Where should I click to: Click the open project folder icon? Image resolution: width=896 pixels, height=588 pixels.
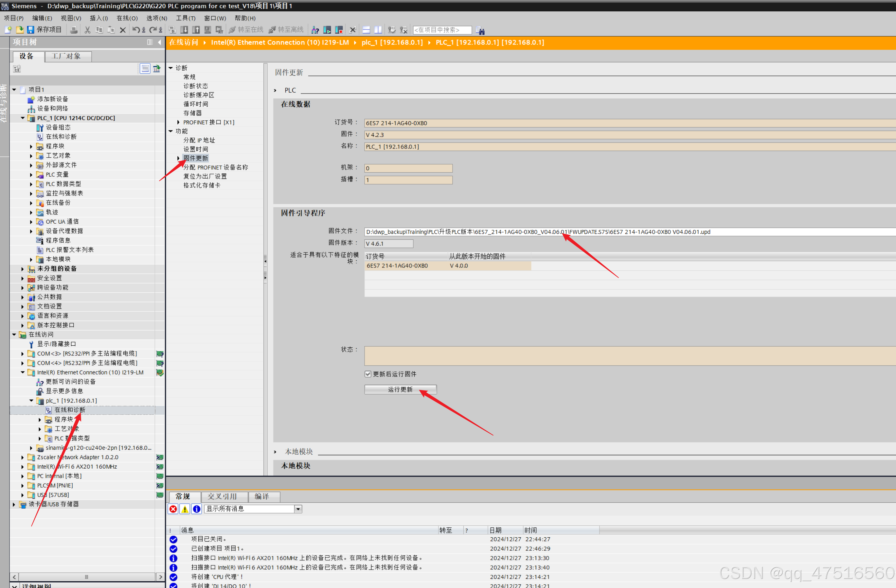(x=20, y=30)
